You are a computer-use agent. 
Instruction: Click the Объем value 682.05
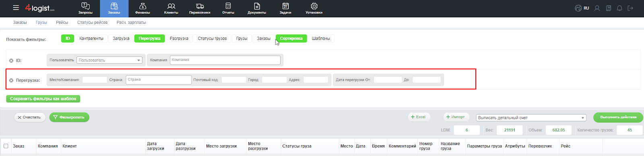(559, 130)
